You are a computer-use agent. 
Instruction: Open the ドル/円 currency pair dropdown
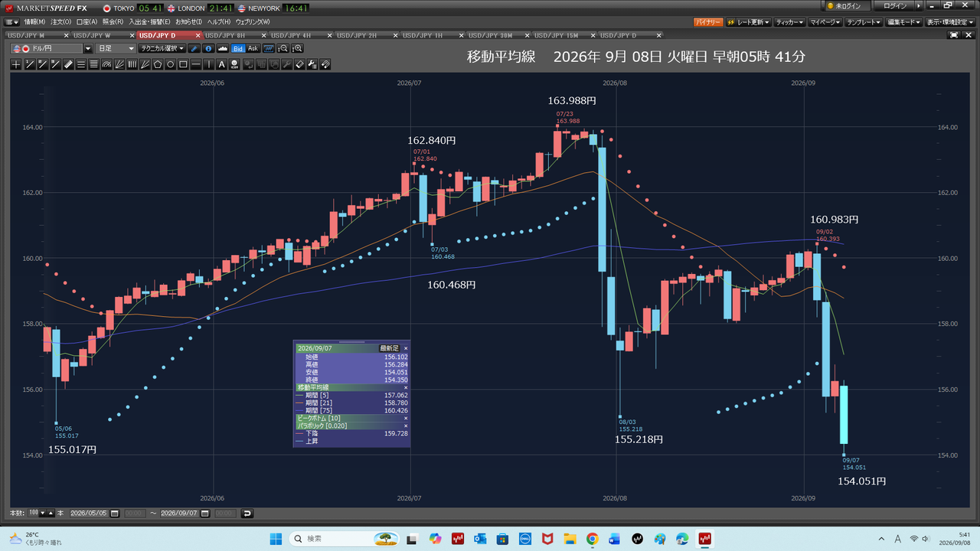tap(88, 48)
